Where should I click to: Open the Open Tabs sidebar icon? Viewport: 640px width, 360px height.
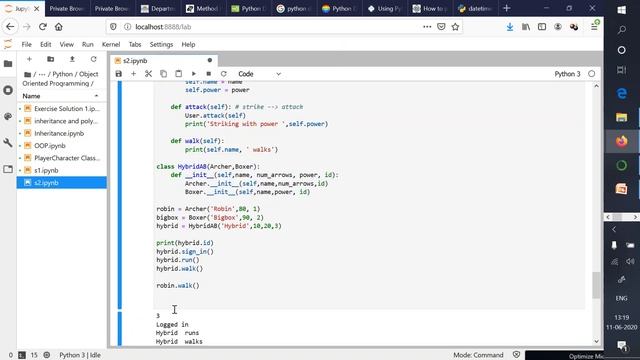click(x=8, y=169)
